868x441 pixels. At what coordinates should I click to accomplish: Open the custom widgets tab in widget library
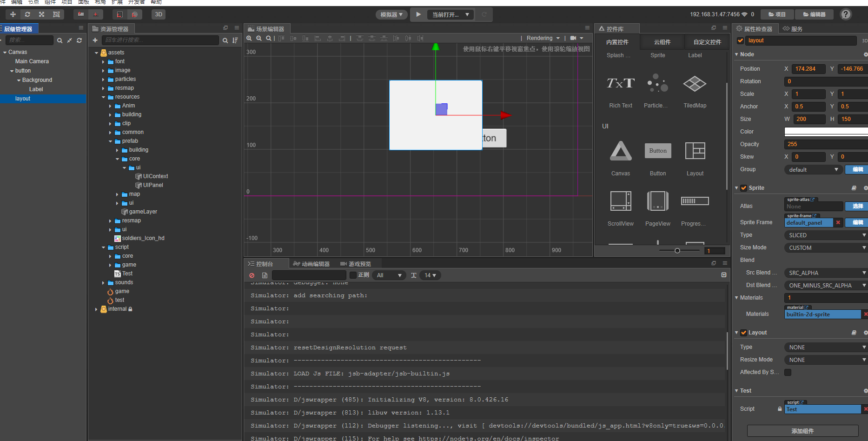707,42
